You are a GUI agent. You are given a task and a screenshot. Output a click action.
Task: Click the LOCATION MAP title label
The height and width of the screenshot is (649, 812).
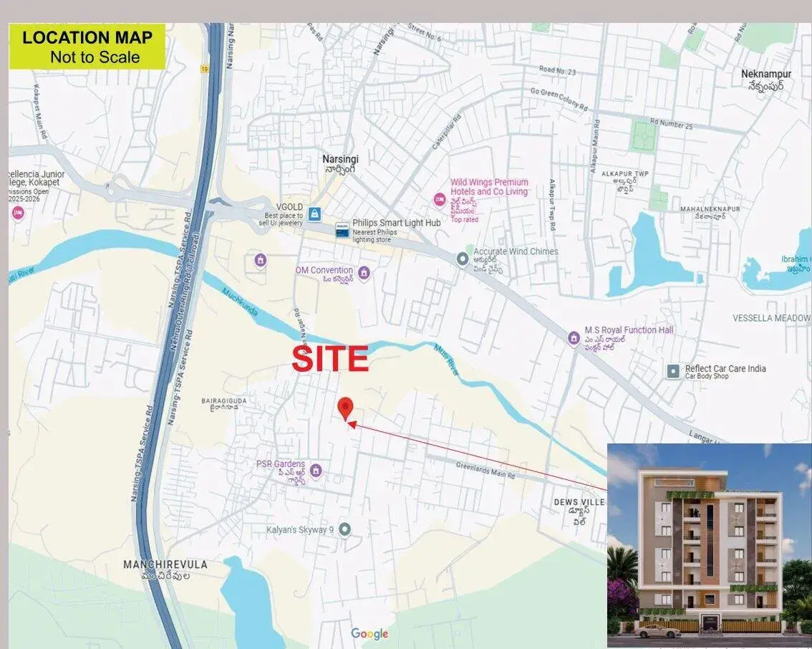87,37
